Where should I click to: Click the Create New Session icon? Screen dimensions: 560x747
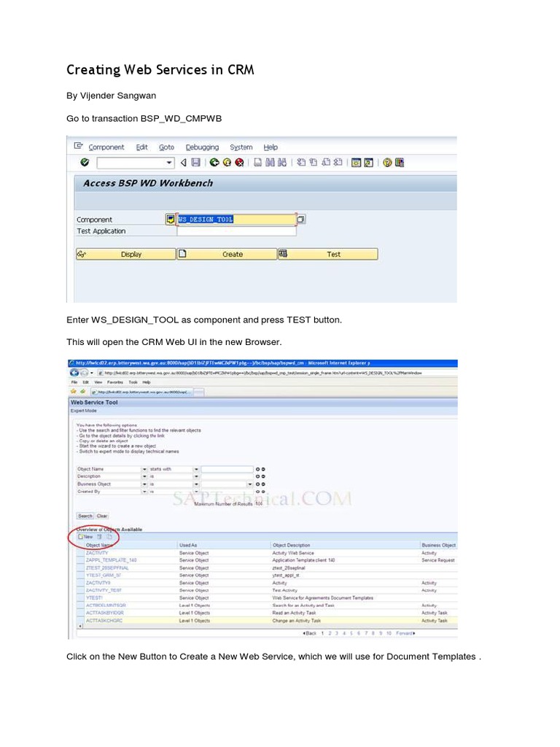[x=356, y=163]
